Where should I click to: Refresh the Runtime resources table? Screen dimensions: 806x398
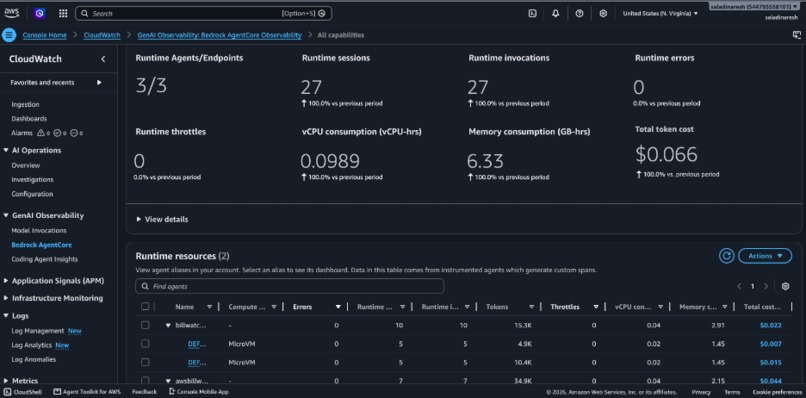[726, 256]
